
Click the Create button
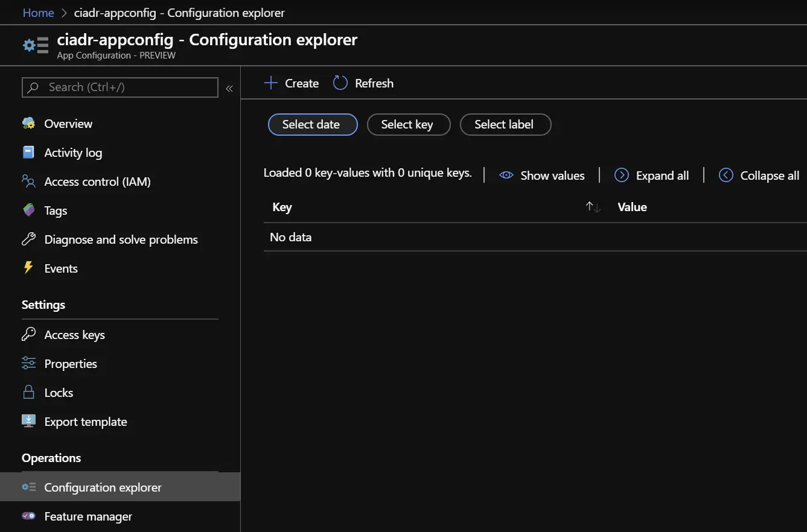pyautogui.click(x=292, y=83)
